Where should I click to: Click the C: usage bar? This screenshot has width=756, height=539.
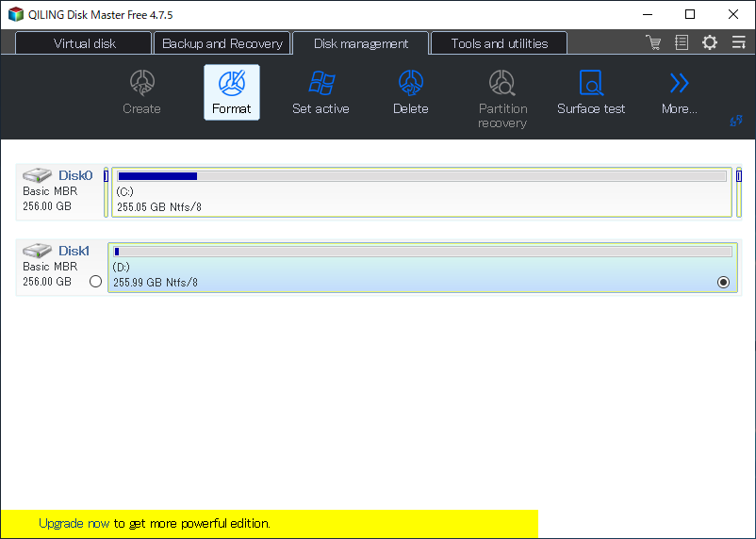pos(422,176)
